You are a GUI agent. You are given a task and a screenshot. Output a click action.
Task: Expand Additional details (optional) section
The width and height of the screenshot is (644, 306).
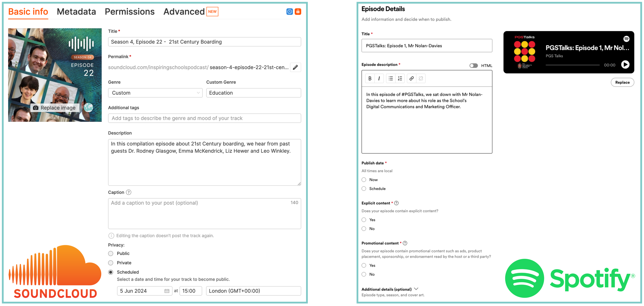[x=416, y=289]
